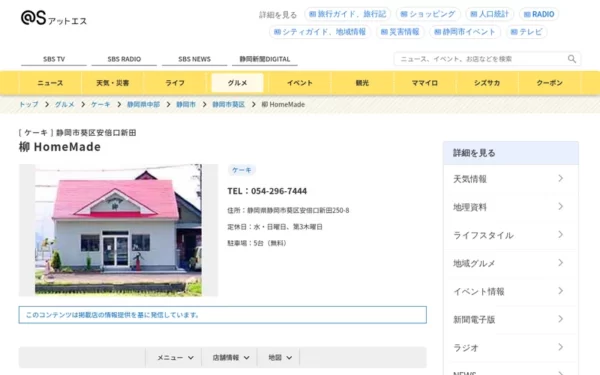The height and width of the screenshot is (375, 600).
Task: Click the RADIO tag at top
Action: click(x=539, y=14)
